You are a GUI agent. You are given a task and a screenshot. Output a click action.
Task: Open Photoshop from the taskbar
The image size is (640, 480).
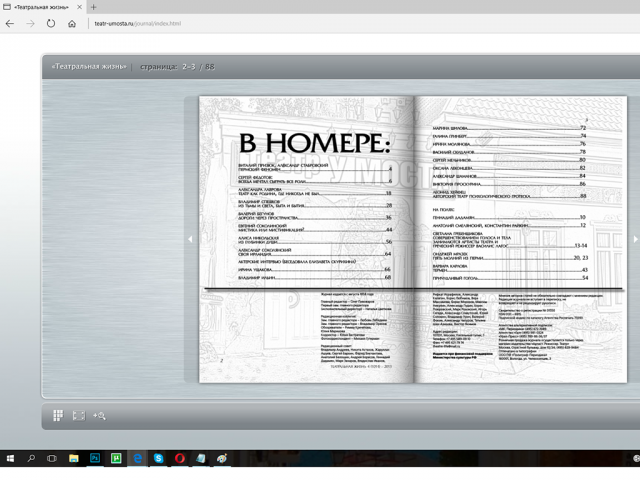[x=95, y=458]
